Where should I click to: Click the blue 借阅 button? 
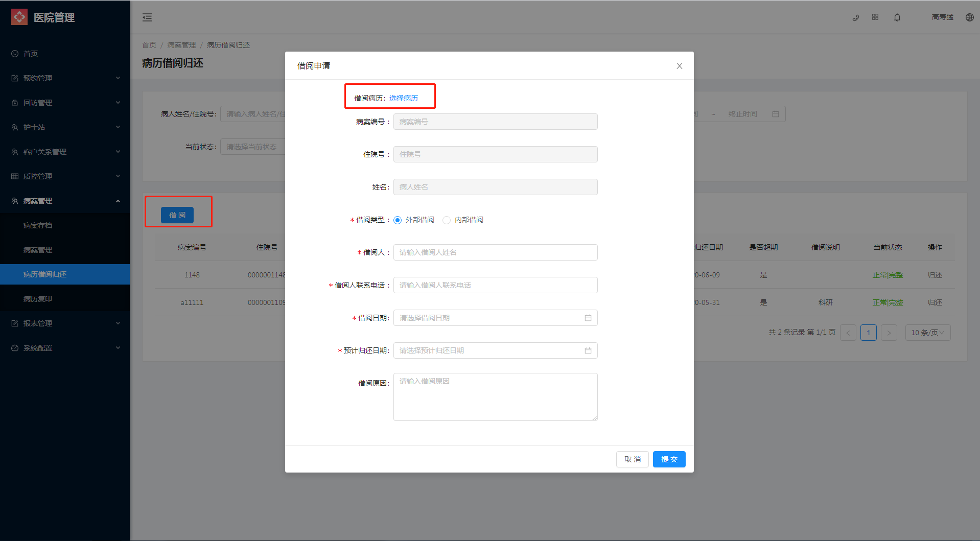177,215
